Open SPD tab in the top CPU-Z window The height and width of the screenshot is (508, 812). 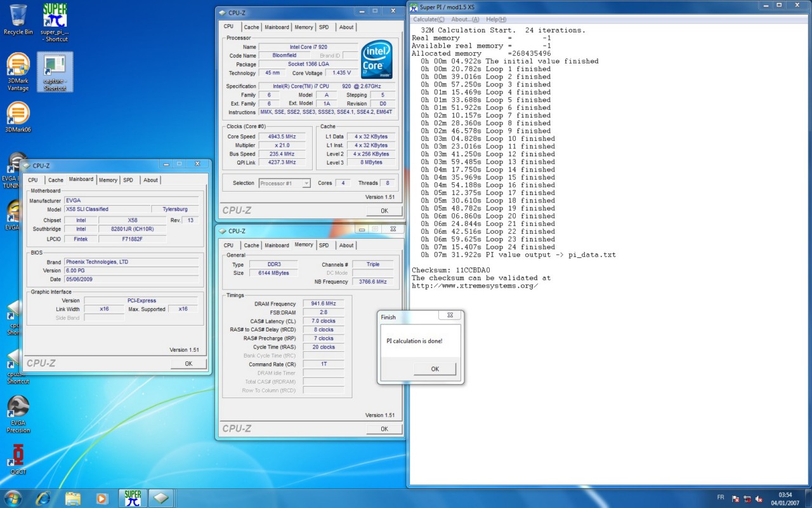click(324, 27)
